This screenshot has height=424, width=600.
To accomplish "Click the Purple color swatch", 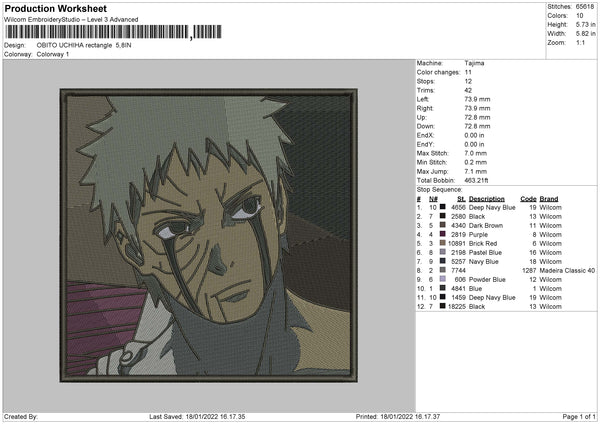I will (443, 234).
